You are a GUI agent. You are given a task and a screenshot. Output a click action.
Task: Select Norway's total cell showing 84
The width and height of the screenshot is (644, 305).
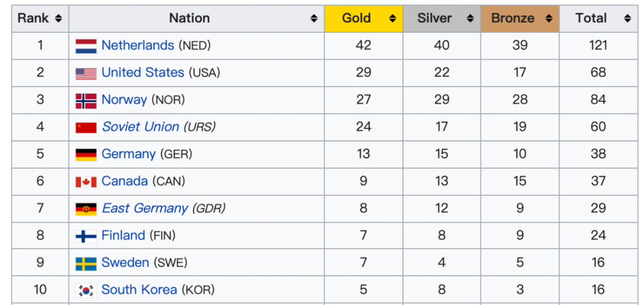[598, 100]
